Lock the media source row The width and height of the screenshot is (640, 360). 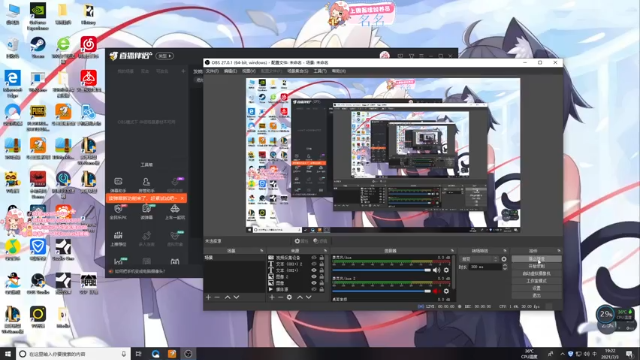[x=322, y=289]
